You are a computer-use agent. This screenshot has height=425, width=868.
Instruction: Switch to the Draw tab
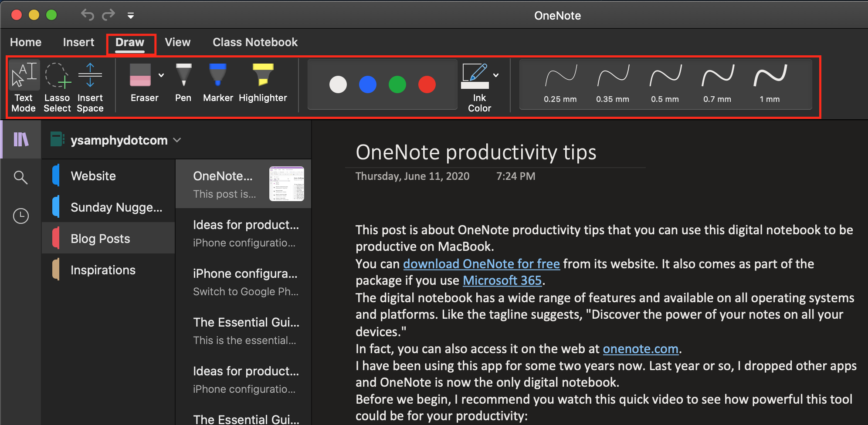click(130, 43)
